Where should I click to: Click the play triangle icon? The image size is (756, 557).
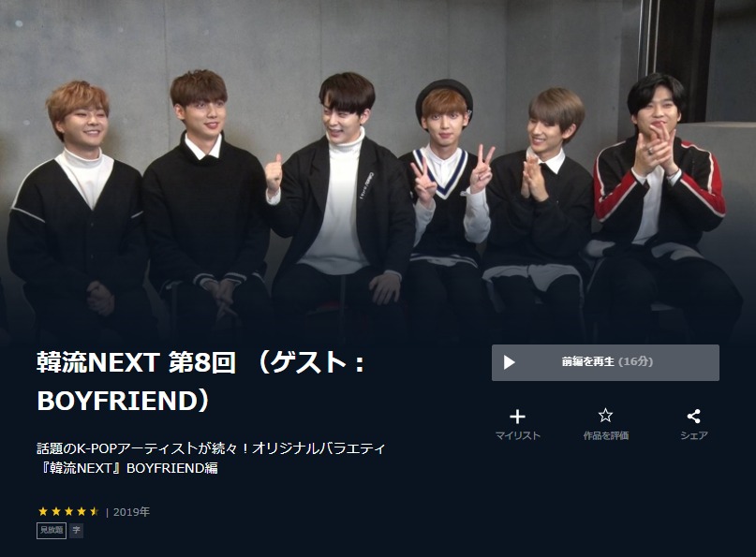(x=509, y=362)
